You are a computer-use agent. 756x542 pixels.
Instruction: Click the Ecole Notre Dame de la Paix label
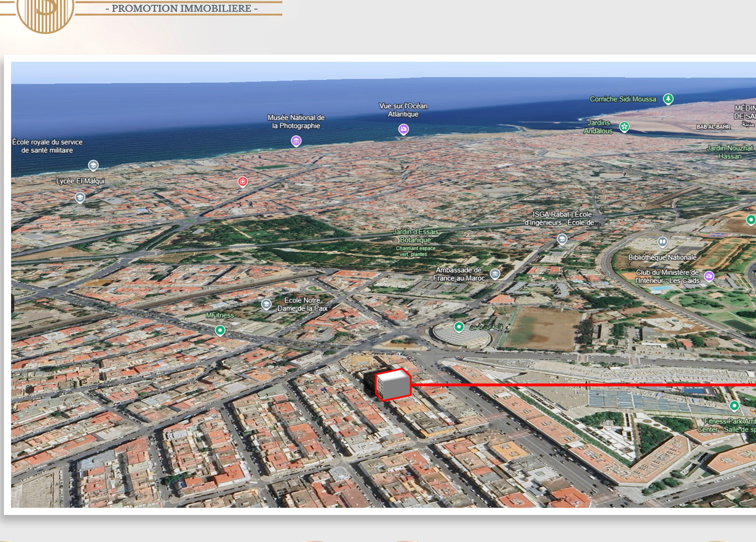coord(302,304)
